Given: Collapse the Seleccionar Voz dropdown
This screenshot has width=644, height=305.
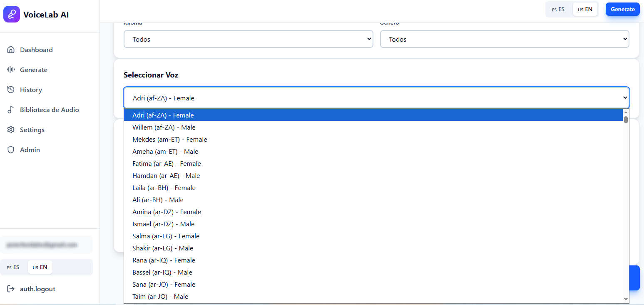Looking at the screenshot, I should point(376,97).
